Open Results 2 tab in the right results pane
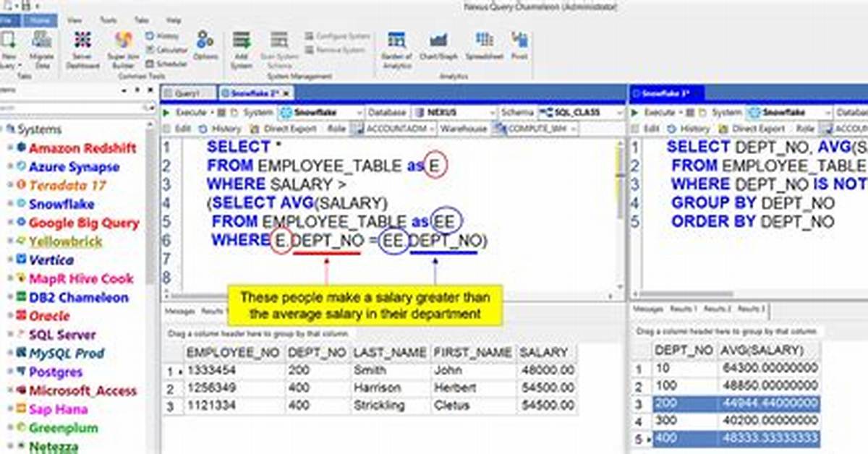This screenshot has height=454, width=868. point(718,309)
